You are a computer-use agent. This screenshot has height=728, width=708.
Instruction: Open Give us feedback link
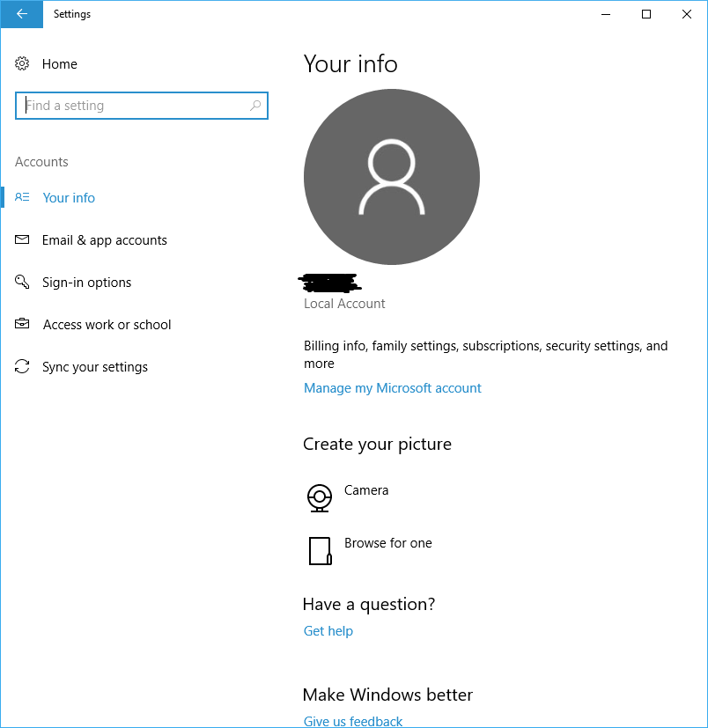353,721
